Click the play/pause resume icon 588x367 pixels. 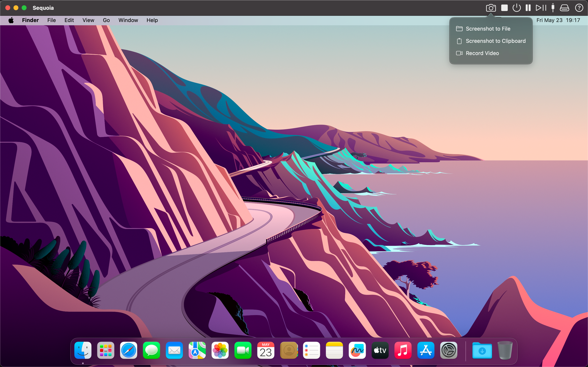[x=541, y=8]
